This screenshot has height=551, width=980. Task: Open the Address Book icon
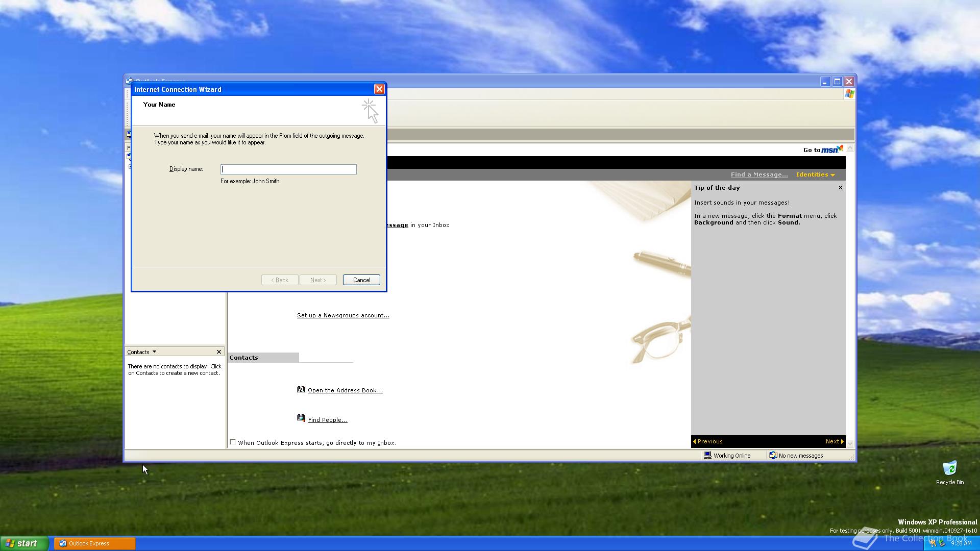click(301, 390)
